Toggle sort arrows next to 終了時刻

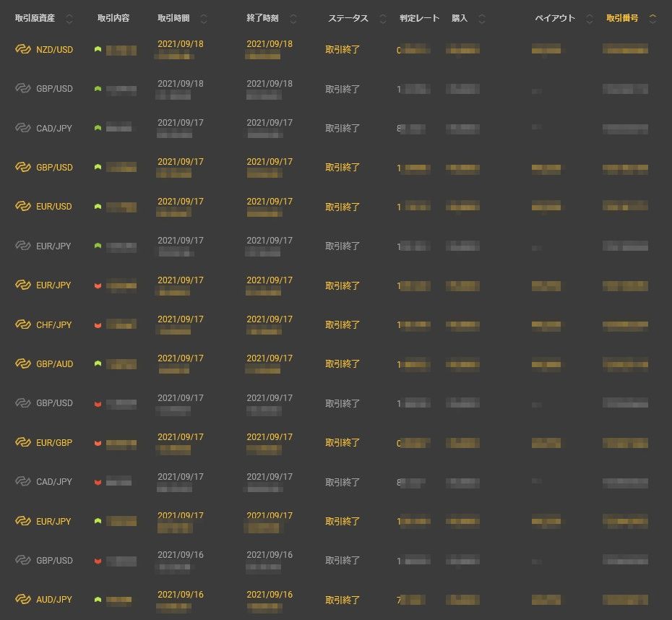pyautogui.click(x=293, y=19)
